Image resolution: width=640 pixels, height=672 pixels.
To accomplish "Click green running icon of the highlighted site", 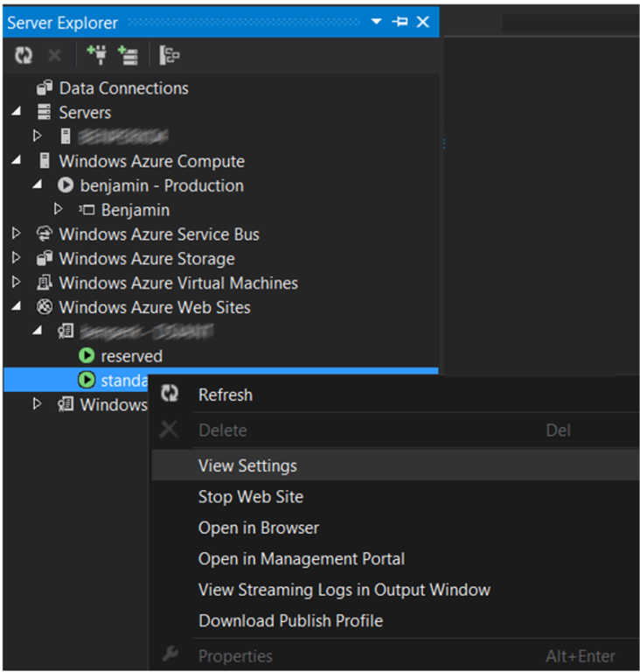I will (x=87, y=380).
